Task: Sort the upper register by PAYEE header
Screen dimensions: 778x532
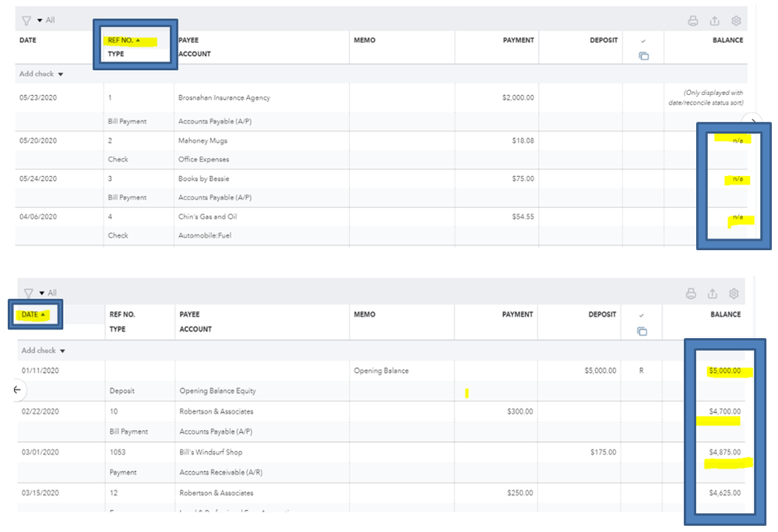Action: tap(188, 41)
